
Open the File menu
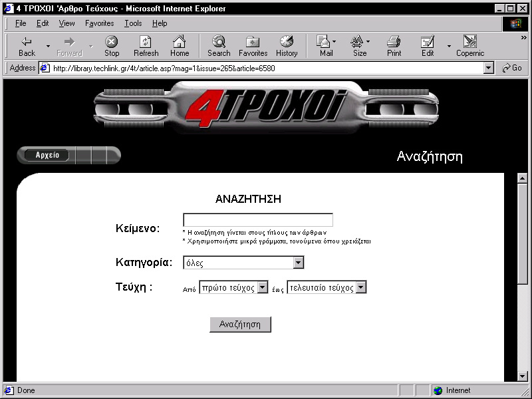point(21,23)
